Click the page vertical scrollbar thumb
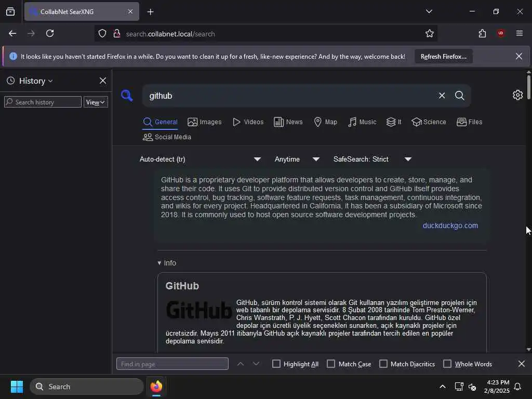 528,87
